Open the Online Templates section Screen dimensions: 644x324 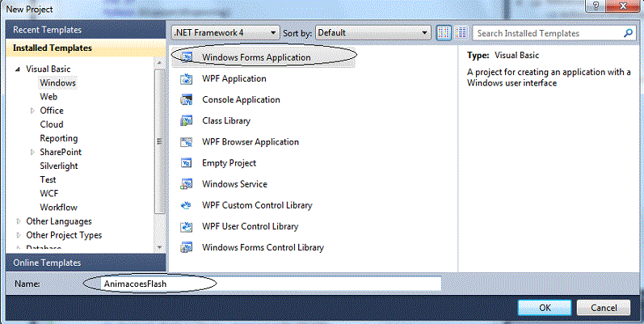click(x=86, y=263)
